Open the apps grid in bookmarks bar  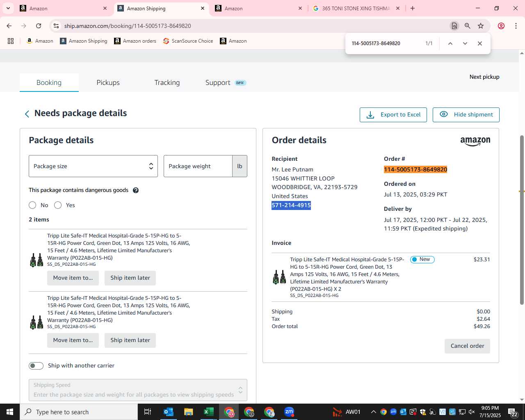11,41
